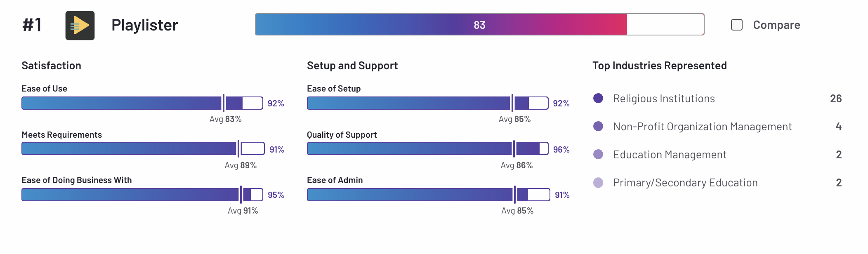Click the Ease of Admin rating bar
The image size is (868, 254).
429,195
